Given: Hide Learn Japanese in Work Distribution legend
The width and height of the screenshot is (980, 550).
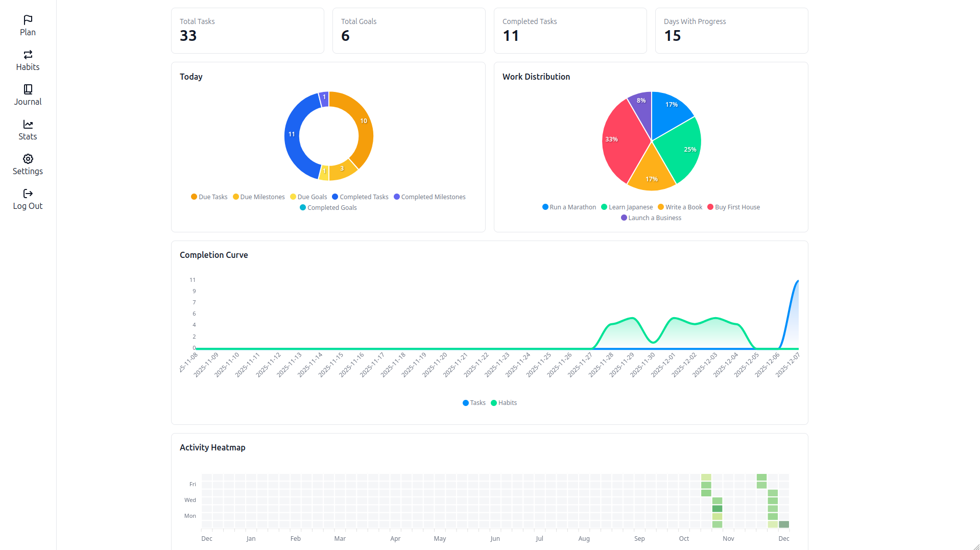Looking at the screenshot, I should (x=627, y=207).
